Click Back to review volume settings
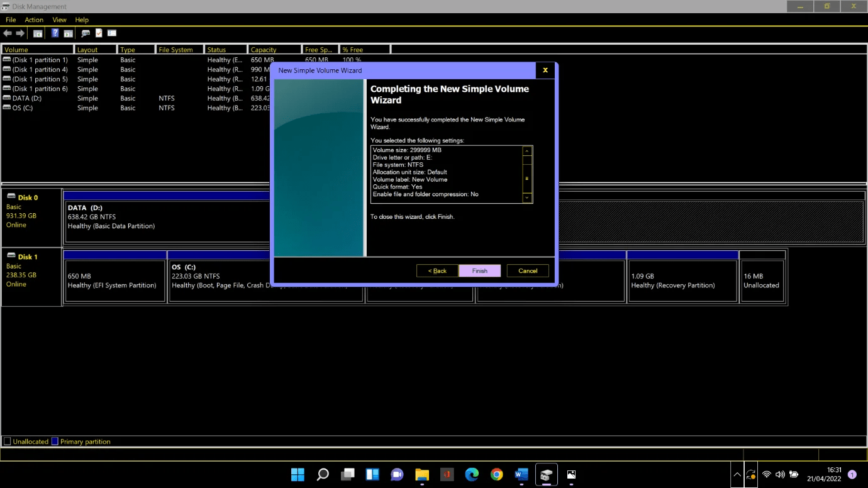This screenshot has height=488, width=868. click(x=437, y=270)
